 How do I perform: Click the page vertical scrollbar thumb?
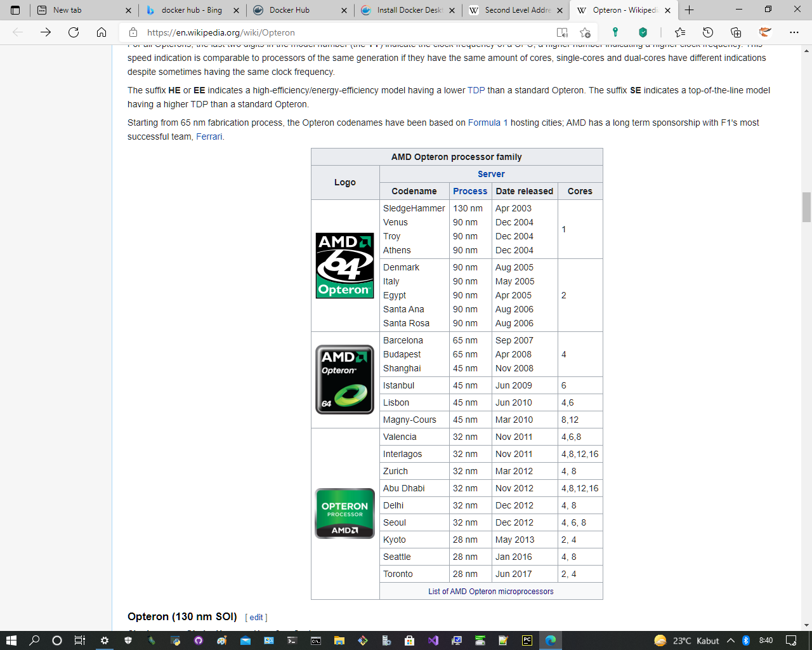[x=806, y=207]
